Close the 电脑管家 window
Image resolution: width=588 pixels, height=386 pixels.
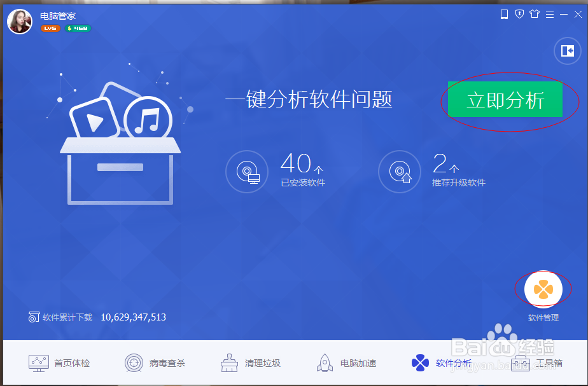tap(578, 14)
